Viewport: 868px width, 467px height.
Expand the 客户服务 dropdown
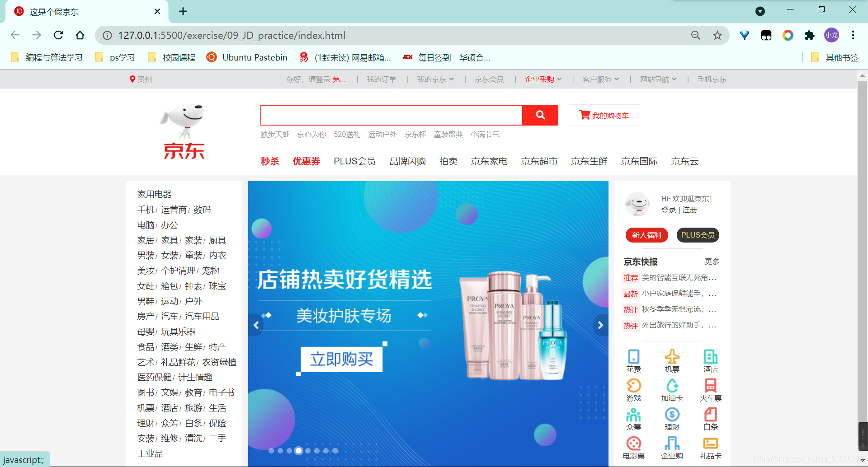tap(600, 79)
